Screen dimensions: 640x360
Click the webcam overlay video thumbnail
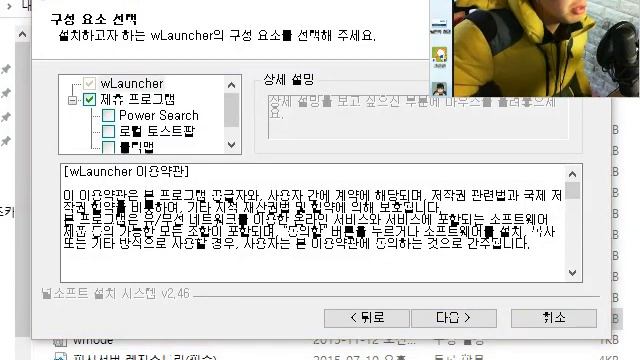tap(546, 48)
